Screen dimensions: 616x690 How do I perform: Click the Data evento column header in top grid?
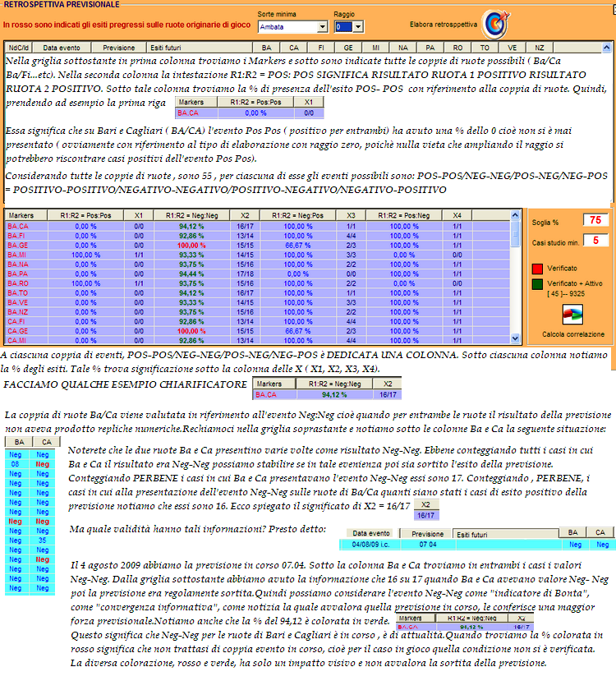tap(62, 48)
